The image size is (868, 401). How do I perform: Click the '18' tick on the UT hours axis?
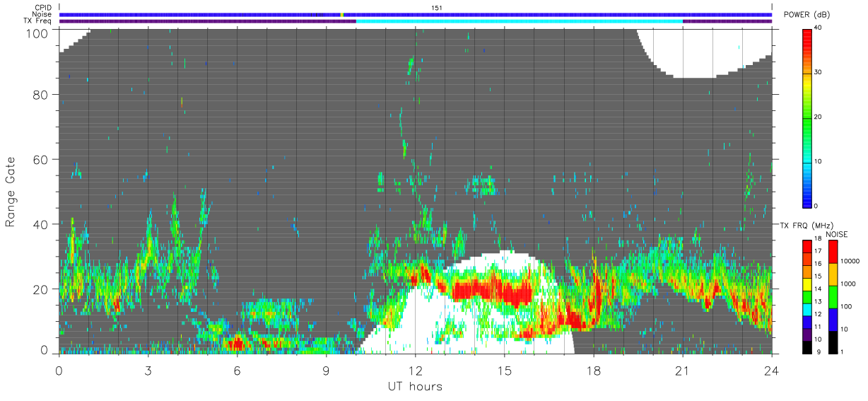594,370
